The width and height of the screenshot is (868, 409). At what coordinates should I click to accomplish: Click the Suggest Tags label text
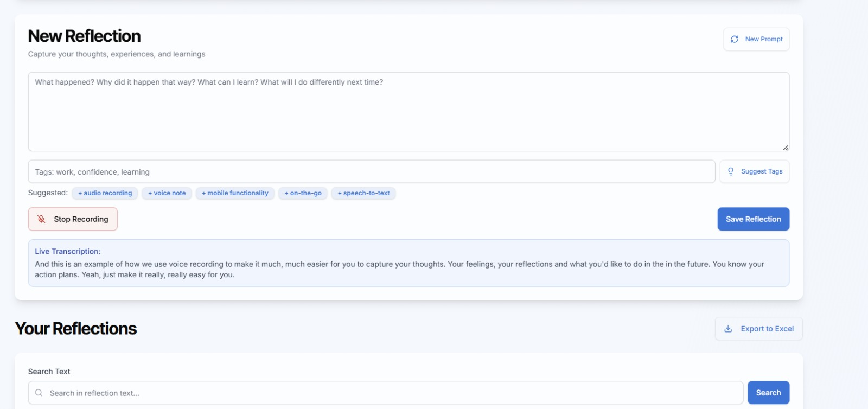[762, 171]
